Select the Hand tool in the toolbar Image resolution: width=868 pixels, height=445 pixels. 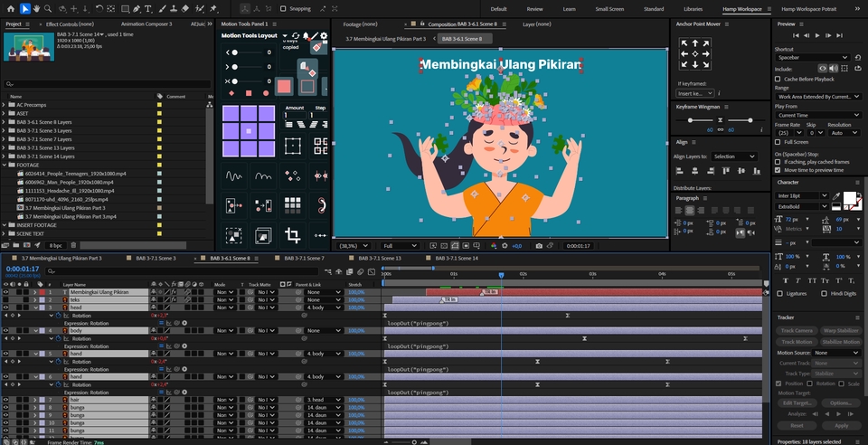pyautogui.click(x=36, y=8)
